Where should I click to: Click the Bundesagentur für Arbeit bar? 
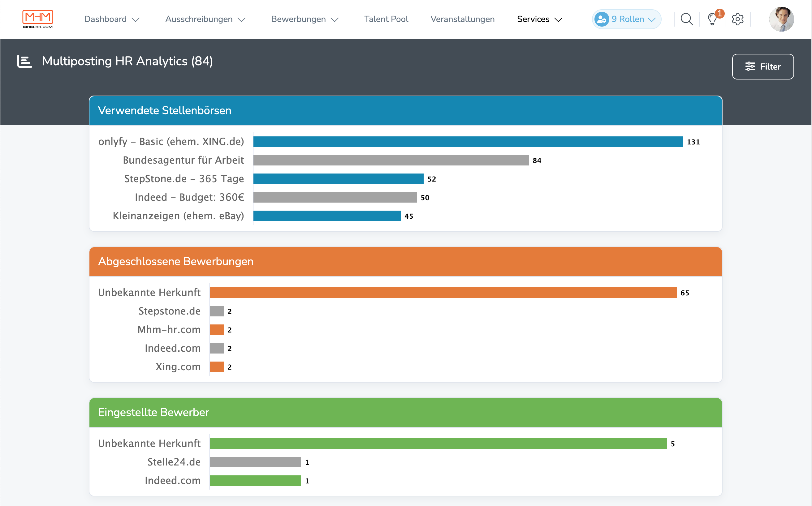(x=391, y=160)
